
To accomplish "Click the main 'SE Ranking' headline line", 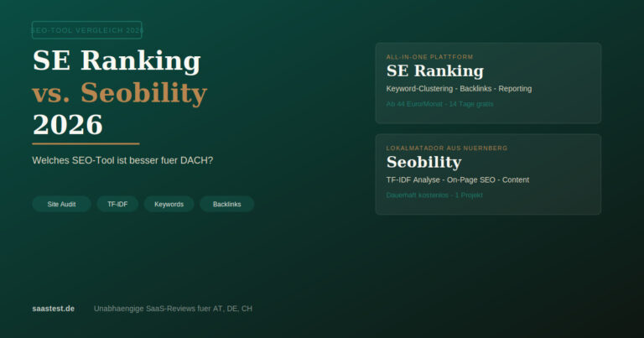I will pos(117,60).
